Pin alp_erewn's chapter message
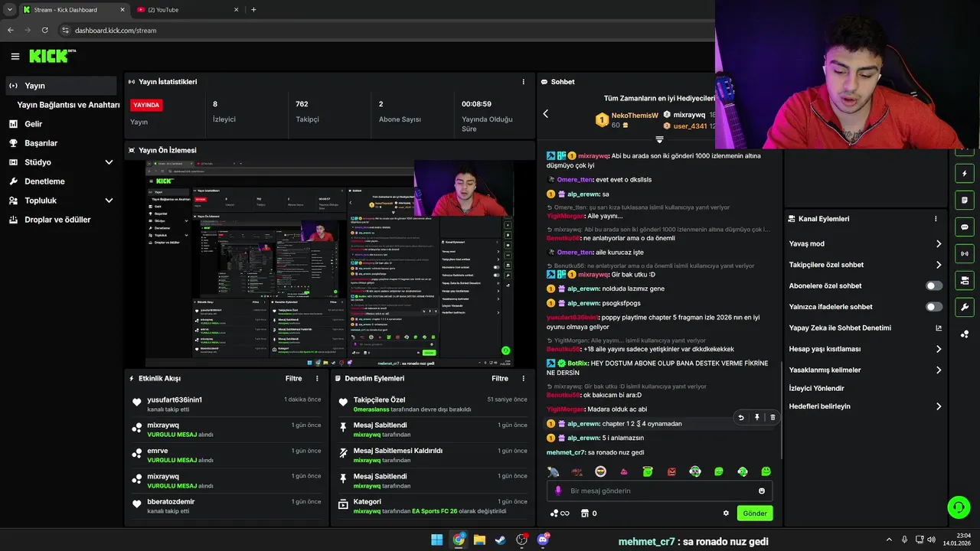This screenshot has height=551, width=980. tap(756, 417)
